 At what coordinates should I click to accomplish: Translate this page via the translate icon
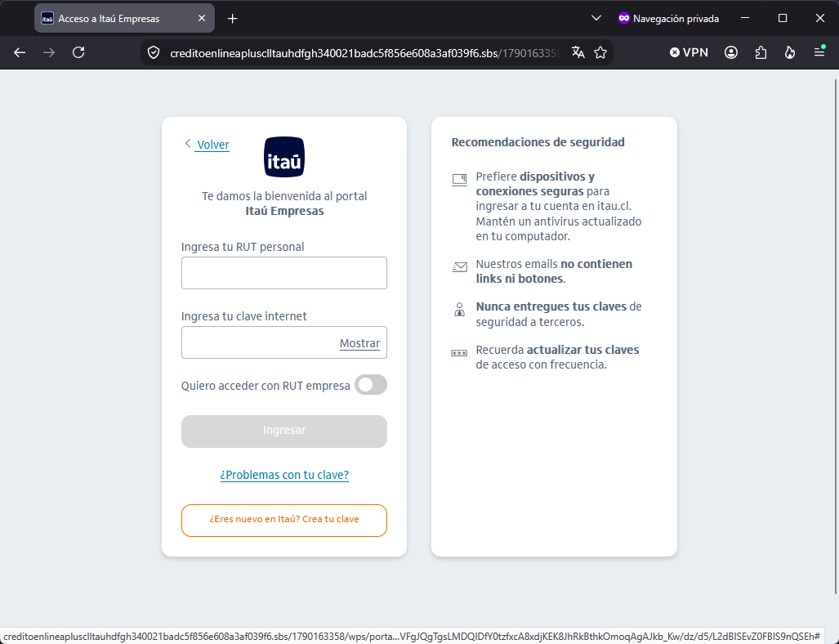click(578, 52)
